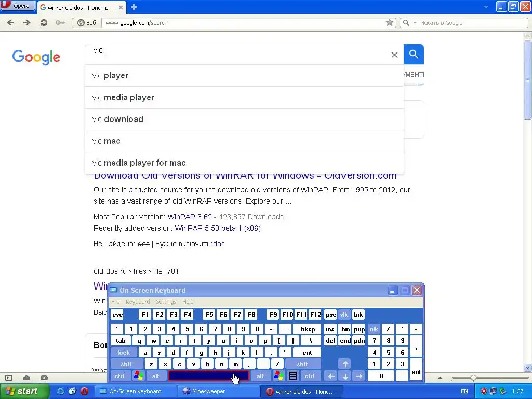The image size is (532, 399).
Task: Open the search engine dropdown arrow
Action: coord(415,23)
